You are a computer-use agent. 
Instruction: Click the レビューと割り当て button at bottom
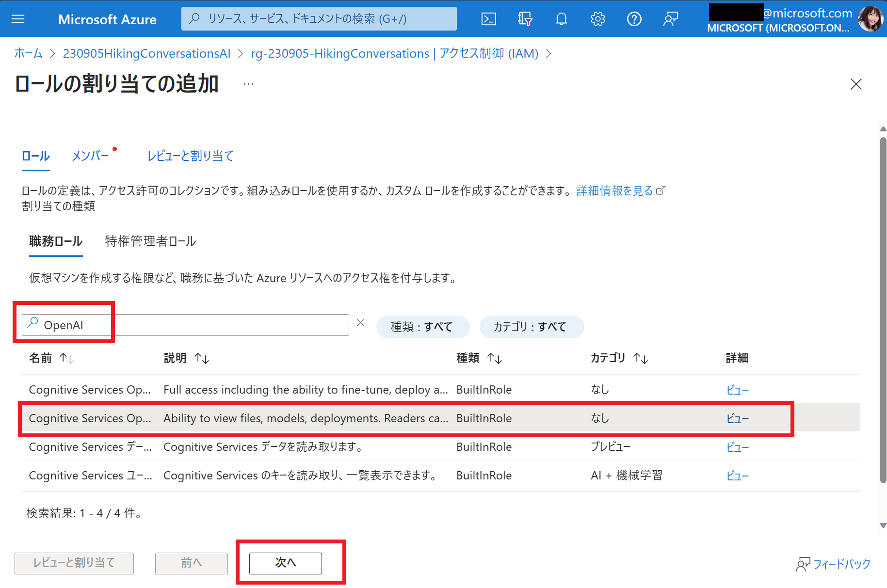pyautogui.click(x=74, y=563)
